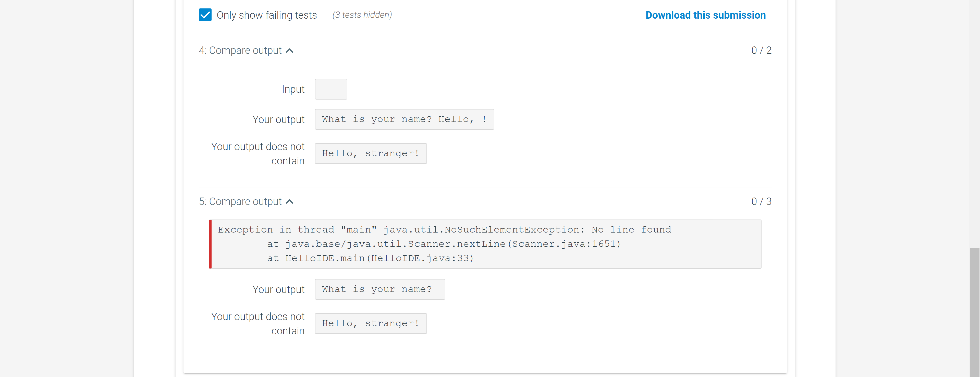Select test 5's 'What is your name?' output box
Image resolution: width=980 pixels, height=377 pixels.
click(379, 289)
